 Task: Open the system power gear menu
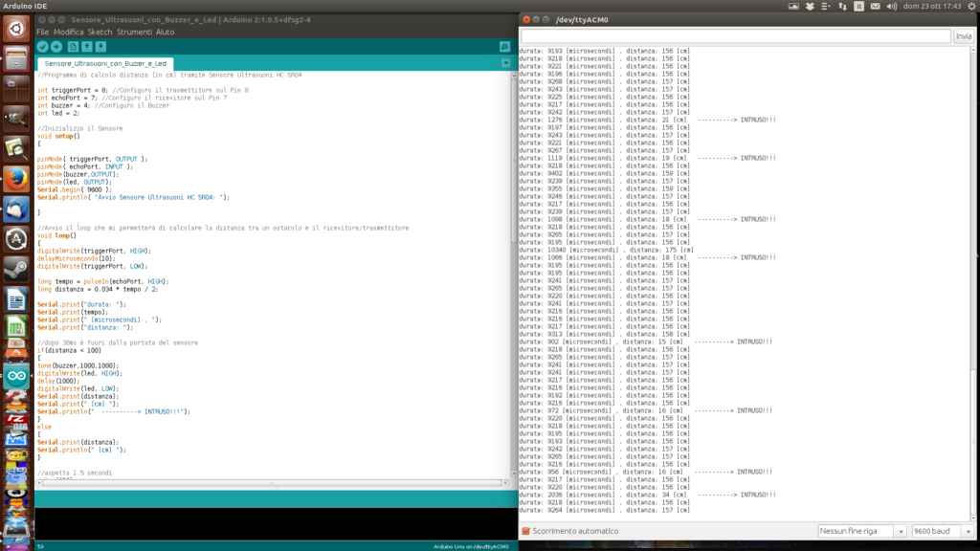[972, 7]
